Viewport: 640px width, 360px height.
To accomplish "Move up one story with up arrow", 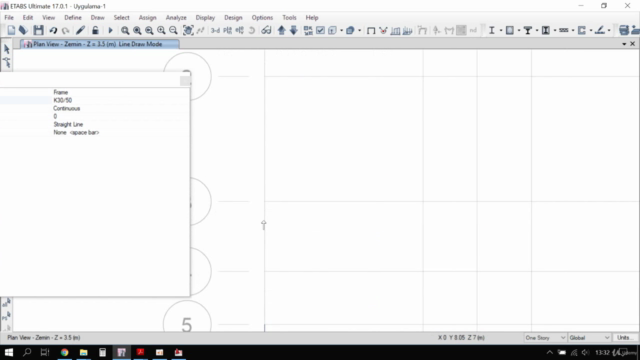I will click(282, 30).
